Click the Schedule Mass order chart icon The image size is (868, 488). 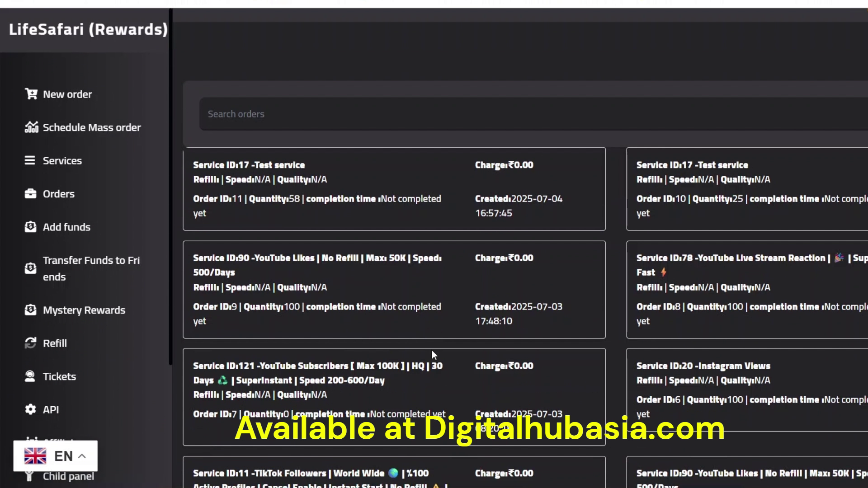pyautogui.click(x=31, y=127)
